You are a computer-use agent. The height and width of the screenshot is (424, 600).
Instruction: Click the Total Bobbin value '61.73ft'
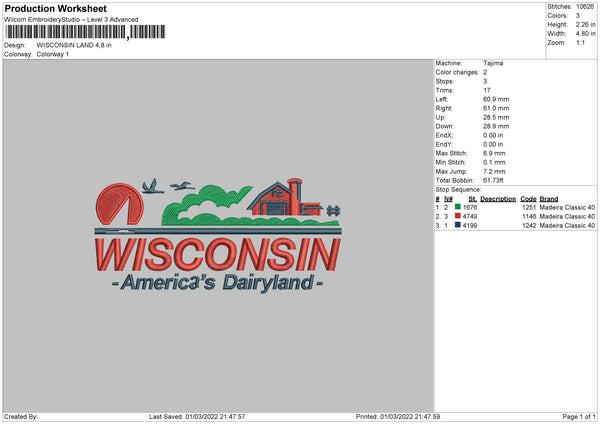click(x=493, y=181)
